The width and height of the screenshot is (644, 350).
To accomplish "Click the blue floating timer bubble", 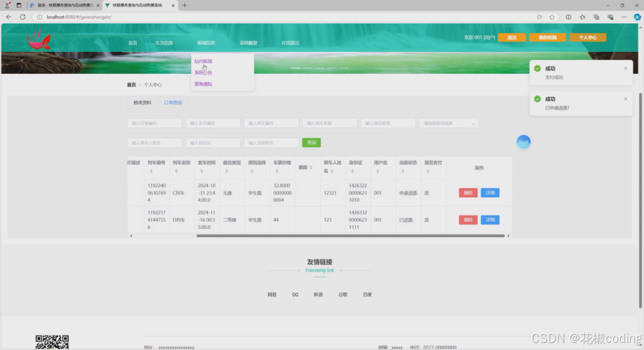I will pyautogui.click(x=523, y=142).
